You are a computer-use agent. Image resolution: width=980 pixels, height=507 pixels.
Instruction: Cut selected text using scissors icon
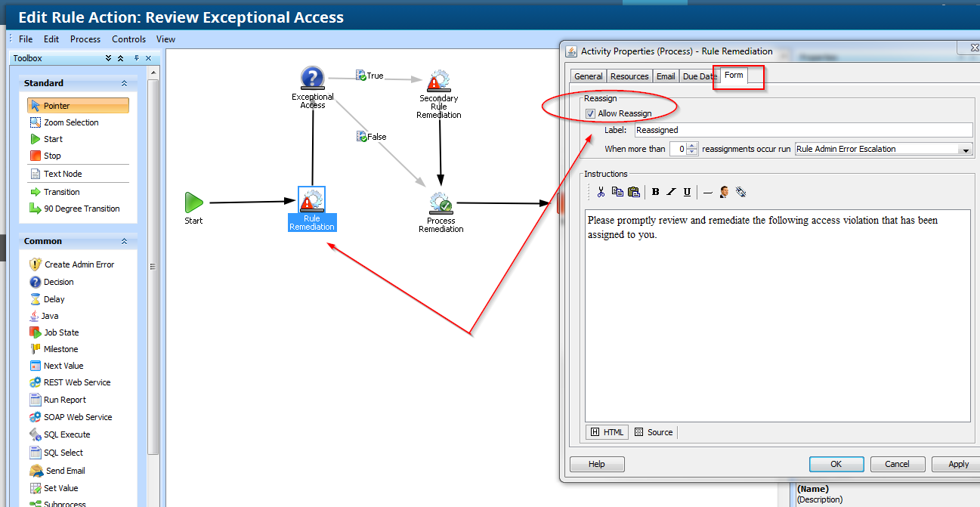tap(601, 191)
